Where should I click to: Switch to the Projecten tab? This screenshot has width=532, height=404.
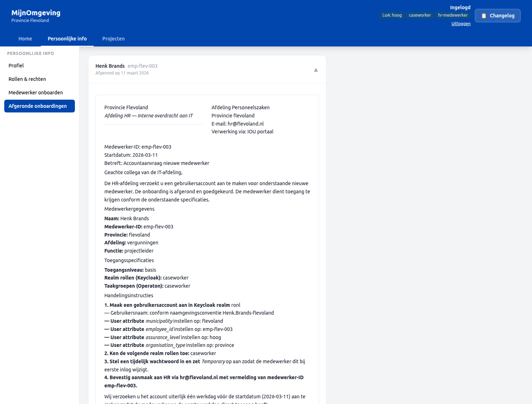(x=113, y=39)
